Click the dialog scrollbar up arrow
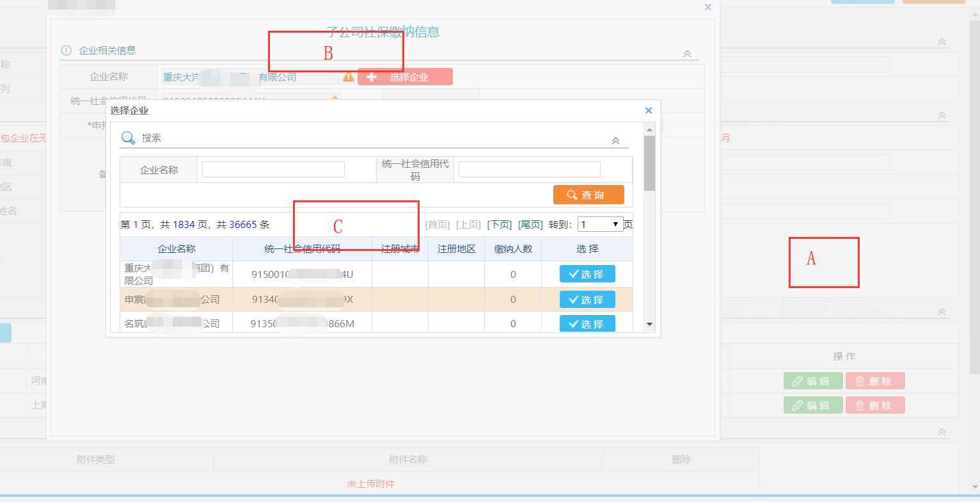The image size is (980, 502). point(650,129)
